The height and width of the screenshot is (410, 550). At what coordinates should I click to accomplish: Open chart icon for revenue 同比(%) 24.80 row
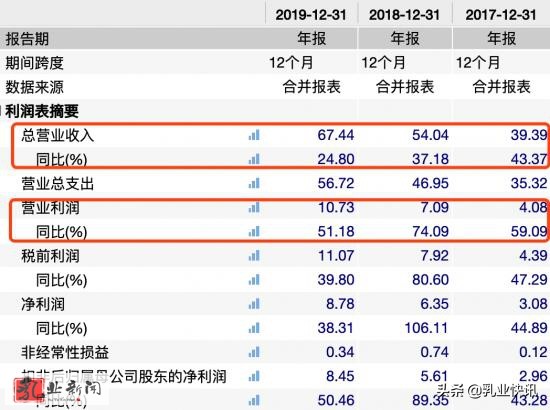[254, 159]
